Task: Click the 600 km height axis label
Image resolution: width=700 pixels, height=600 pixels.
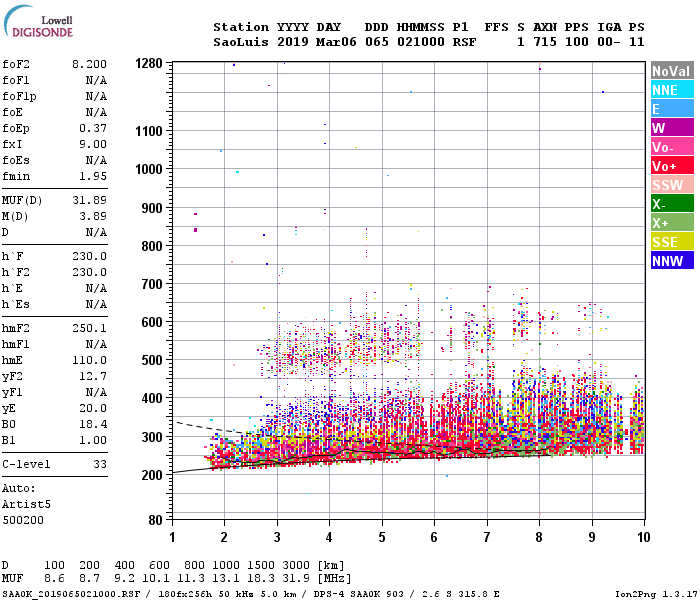Action: [152, 322]
